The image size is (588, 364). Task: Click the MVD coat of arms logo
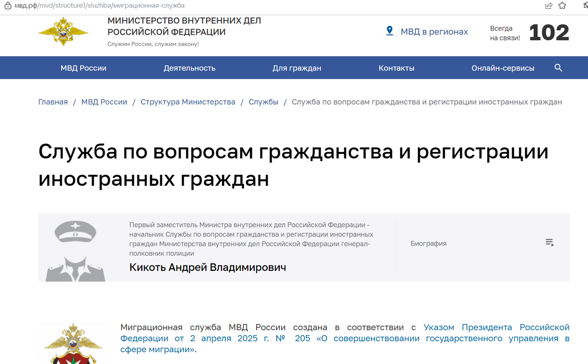point(63,32)
